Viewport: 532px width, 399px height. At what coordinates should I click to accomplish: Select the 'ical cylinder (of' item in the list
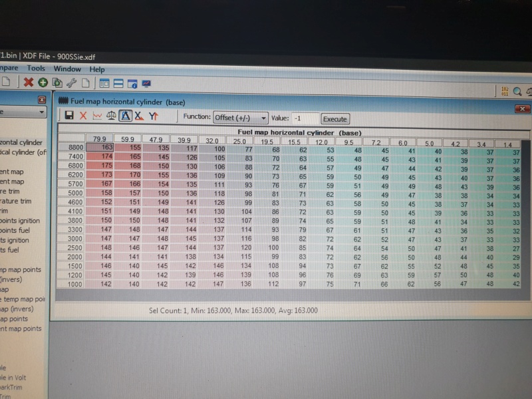pyautogui.click(x=23, y=152)
